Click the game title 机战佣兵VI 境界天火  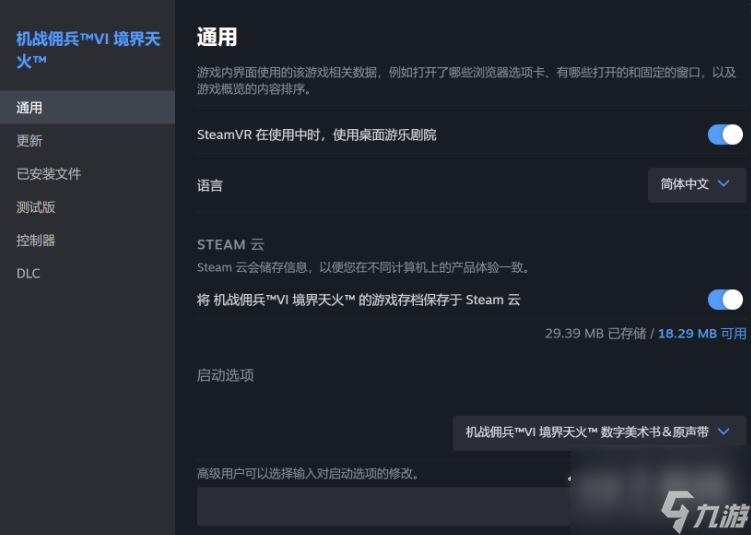click(88, 50)
